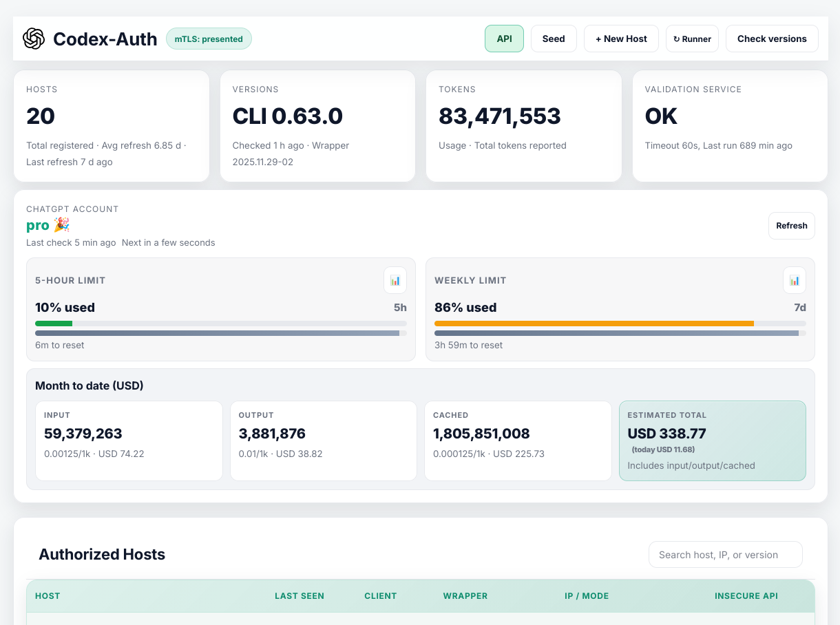Click the Check versions button
840x625 pixels.
[x=772, y=39]
